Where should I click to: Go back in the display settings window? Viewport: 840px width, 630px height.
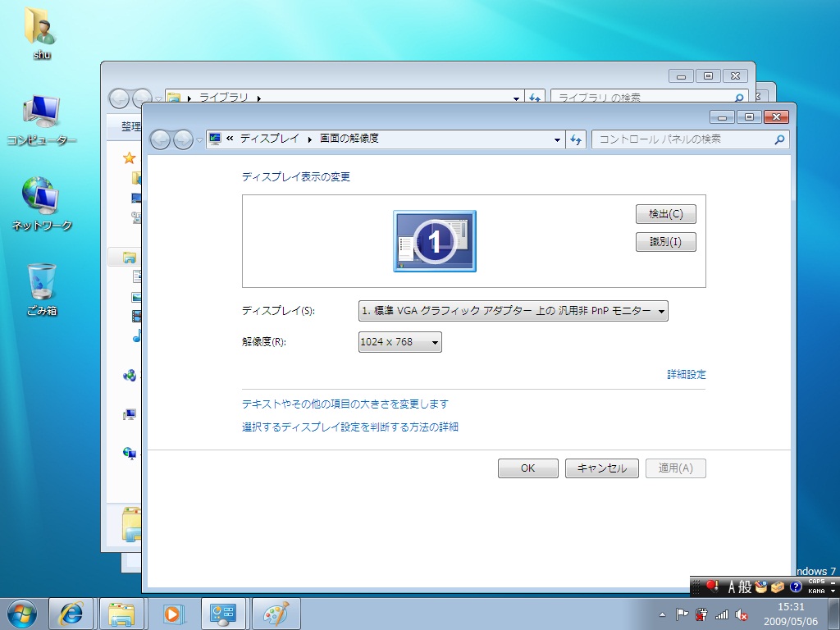pos(160,139)
